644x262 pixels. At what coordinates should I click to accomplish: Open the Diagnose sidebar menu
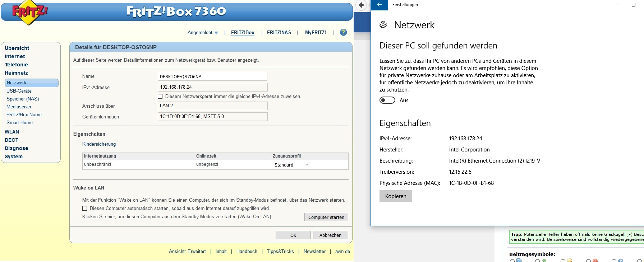16,148
